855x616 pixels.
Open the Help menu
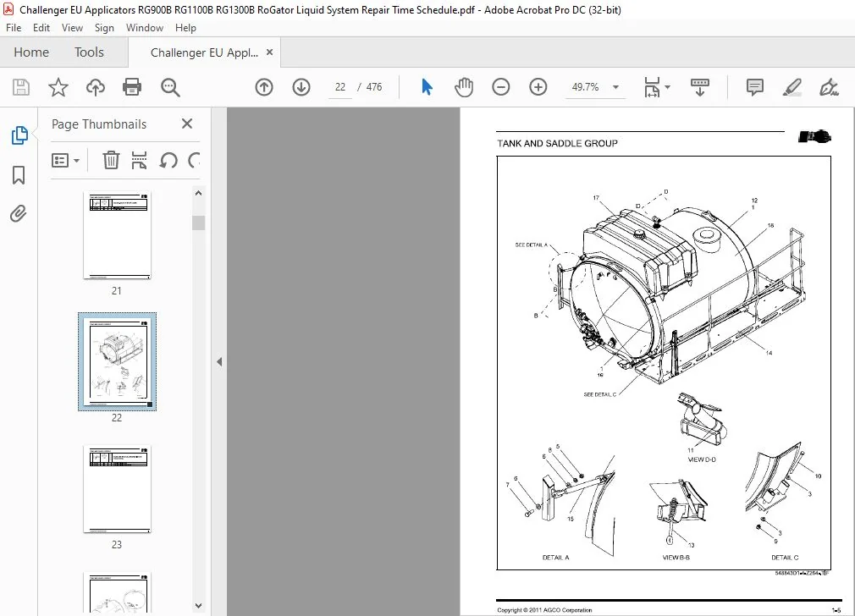coord(185,28)
